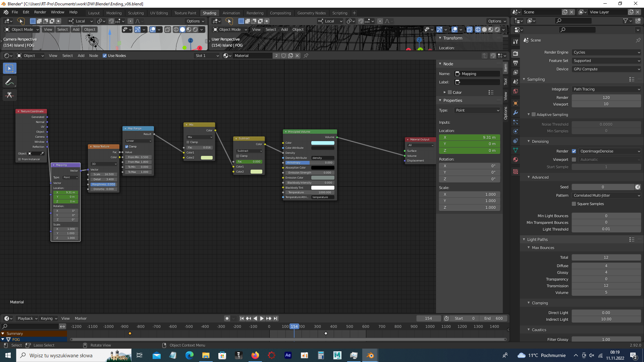Open the Add menu in the shader editor
This screenshot has height=362, width=644.
81,56
